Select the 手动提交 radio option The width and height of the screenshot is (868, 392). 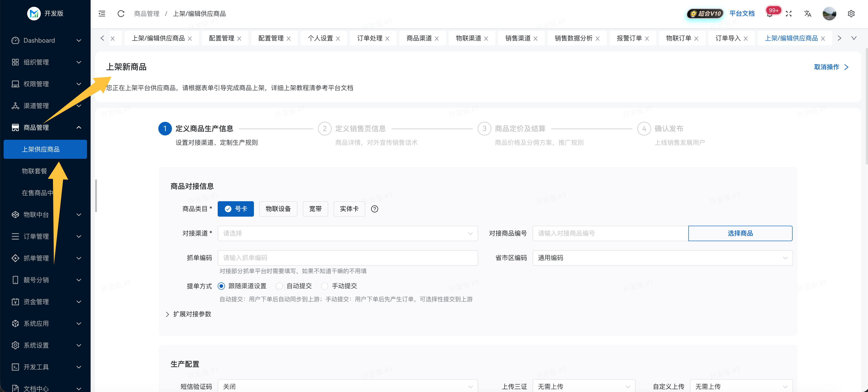pos(325,286)
